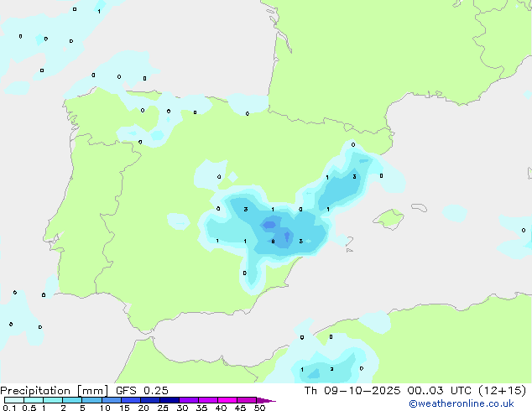This screenshot has width=532, height=411.
Task: Click the "GFS 0.25" model label
Action: coord(142,391)
